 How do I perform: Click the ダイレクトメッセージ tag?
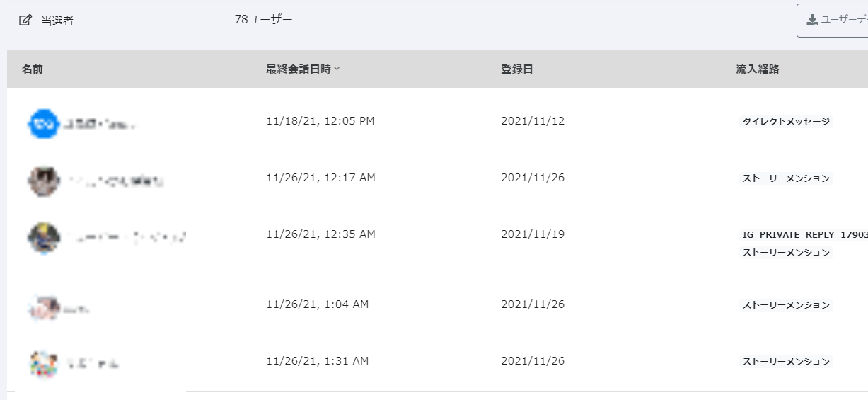point(786,122)
